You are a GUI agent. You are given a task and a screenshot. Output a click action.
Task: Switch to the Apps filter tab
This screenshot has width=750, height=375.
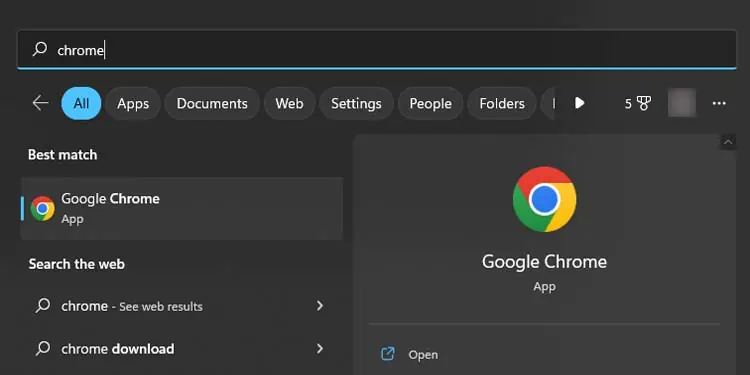[133, 103]
